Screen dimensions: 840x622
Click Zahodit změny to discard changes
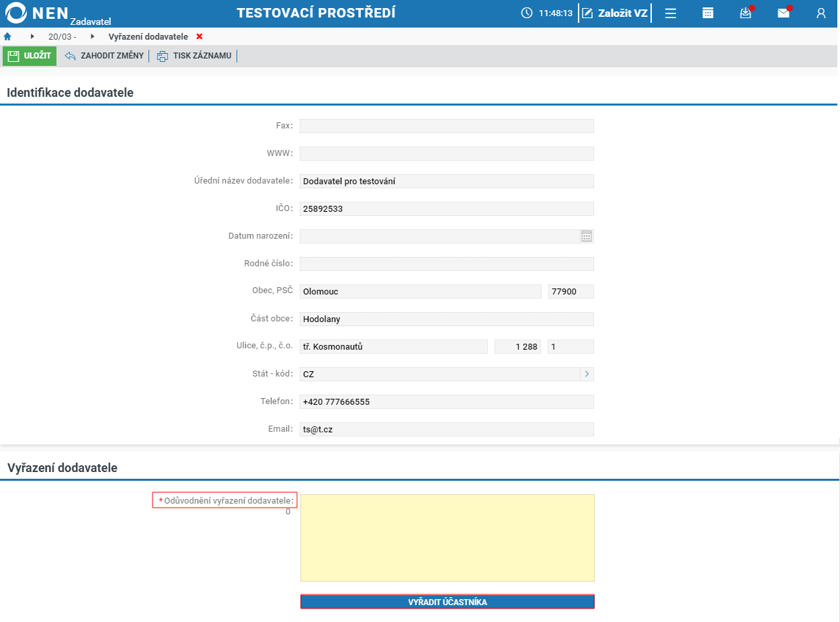[x=104, y=56]
